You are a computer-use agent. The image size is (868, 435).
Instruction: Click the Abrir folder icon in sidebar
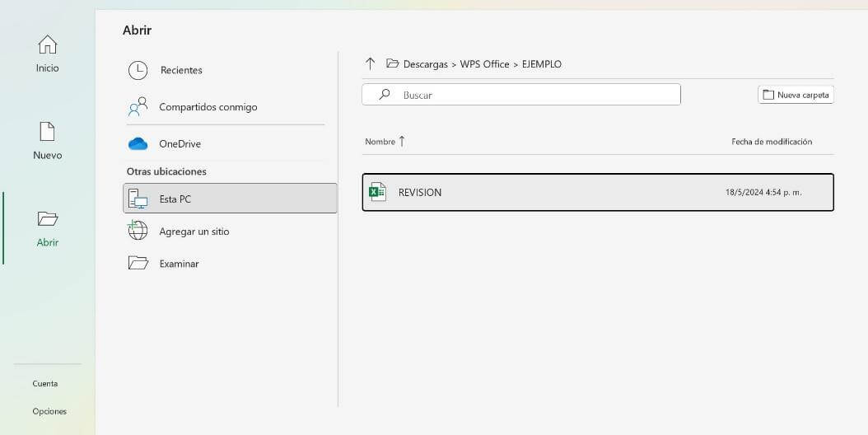tap(48, 218)
